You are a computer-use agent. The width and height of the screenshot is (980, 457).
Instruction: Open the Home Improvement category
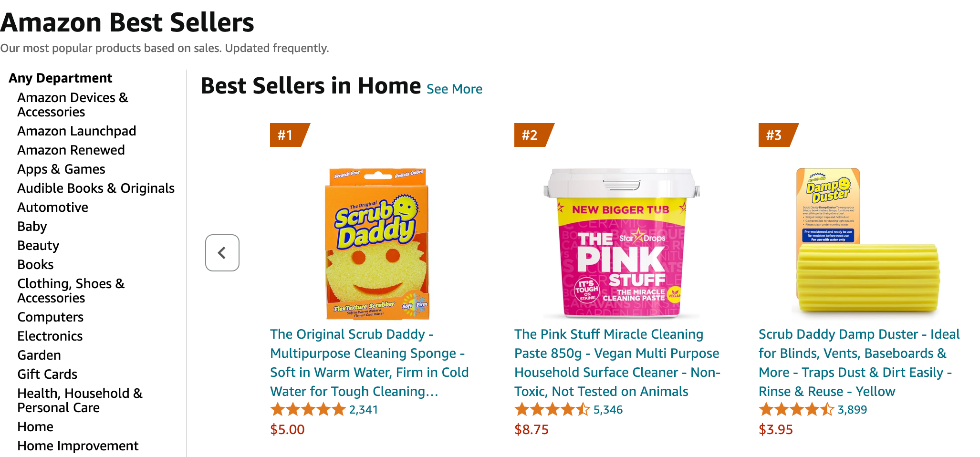point(77,446)
